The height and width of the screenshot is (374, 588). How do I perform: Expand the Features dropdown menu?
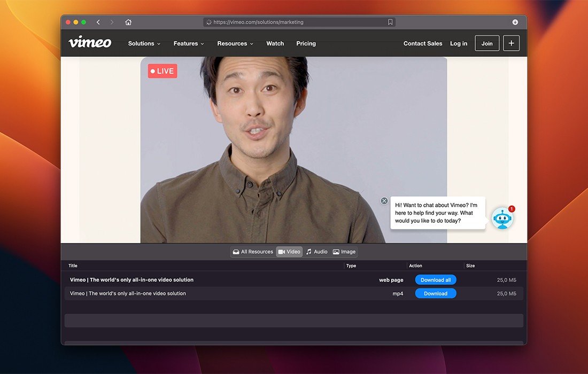189,44
